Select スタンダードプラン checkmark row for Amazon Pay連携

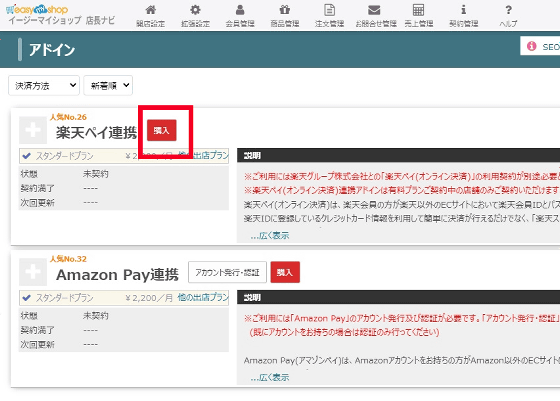(x=124, y=298)
